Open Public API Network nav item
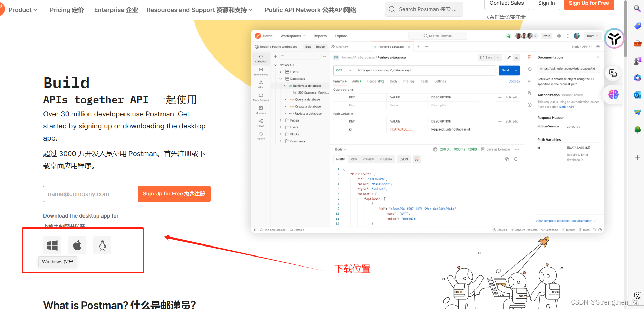The image size is (644, 309). click(310, 10)
